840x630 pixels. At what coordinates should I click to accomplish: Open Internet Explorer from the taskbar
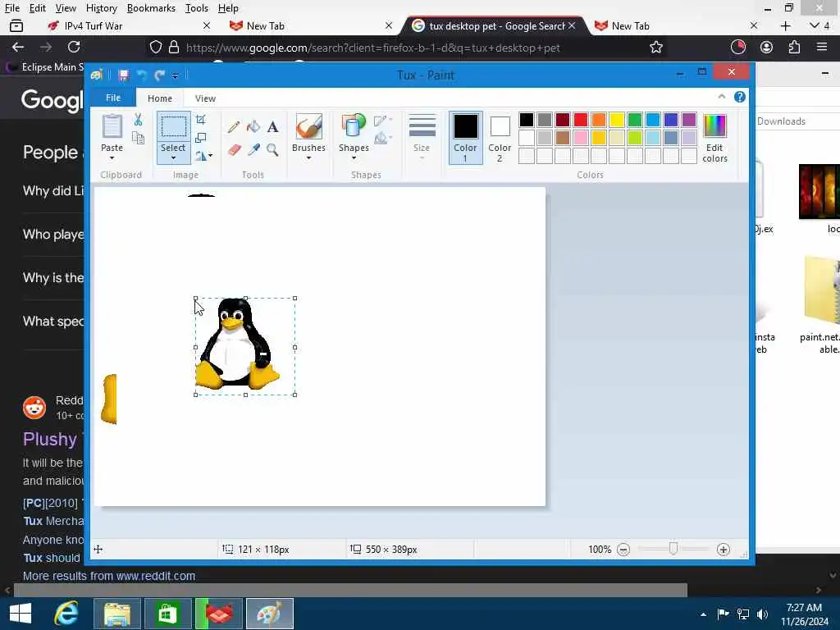click(66, 614)
